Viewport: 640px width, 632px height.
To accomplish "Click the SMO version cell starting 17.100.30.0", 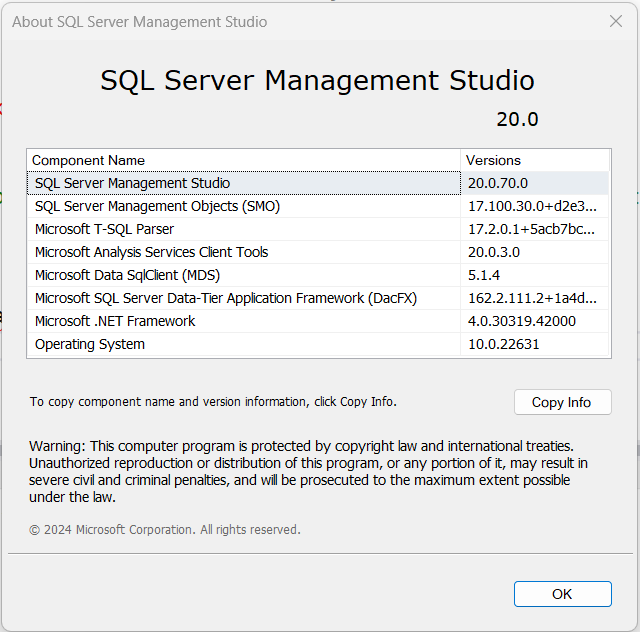I will 531,206.
